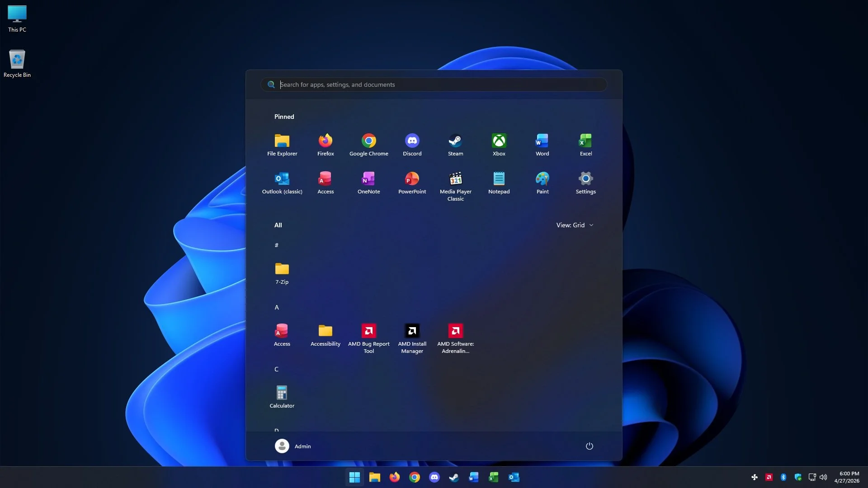
Task: Click the volume speaker tray icon
Action: pos(823,477)
